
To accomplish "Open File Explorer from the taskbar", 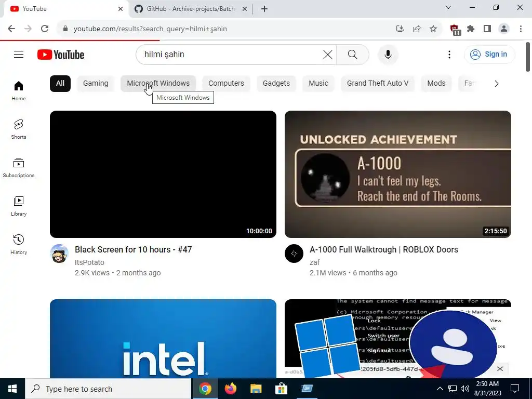I will point(256,389).
